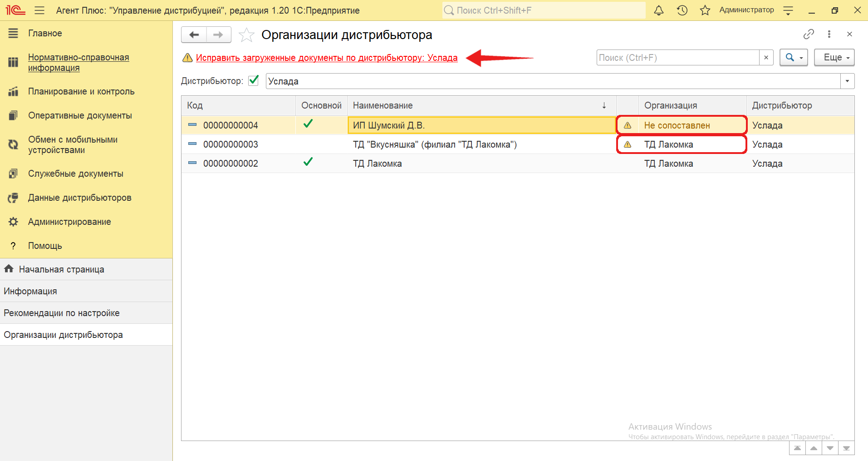Show history clock icon
The height and width of the screenshot is (461, 868).
(x=682, y=10)
